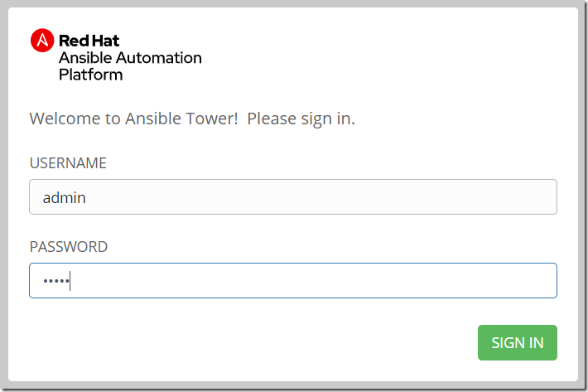Click the word "Platform" in the logo
588x392 pixels.
(x=90, y=75)
